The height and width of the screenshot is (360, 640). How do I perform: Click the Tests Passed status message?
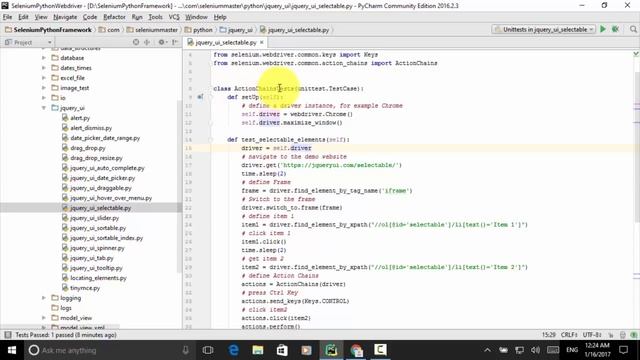pos(66,335)
